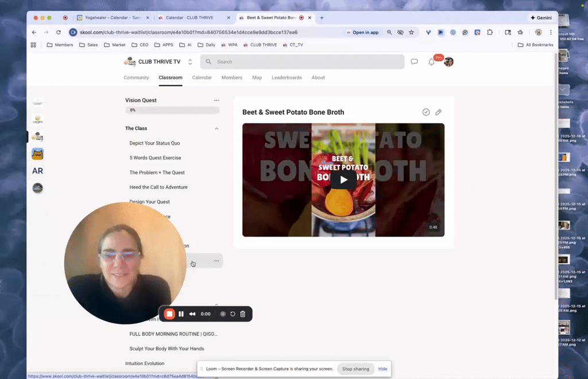Open CLUB THRIVE bookmark

[x=260, y=45]
